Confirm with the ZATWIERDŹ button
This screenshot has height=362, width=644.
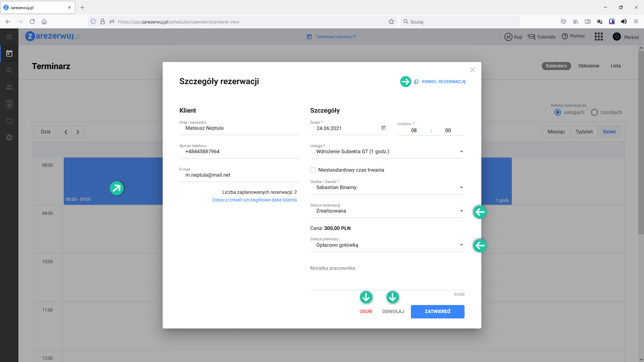tap(437, 312)
